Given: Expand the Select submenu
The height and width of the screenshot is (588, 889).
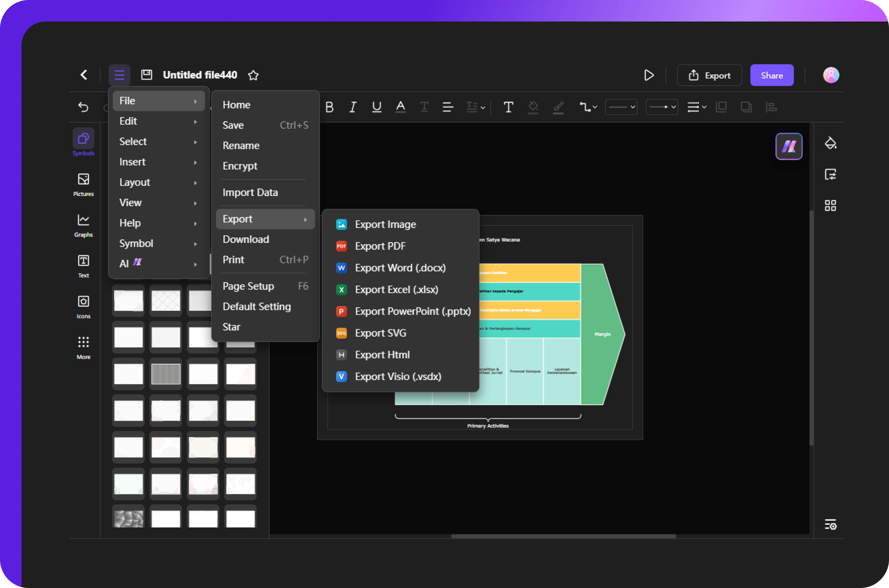Looking at the screenshot, I should (159, 141).
